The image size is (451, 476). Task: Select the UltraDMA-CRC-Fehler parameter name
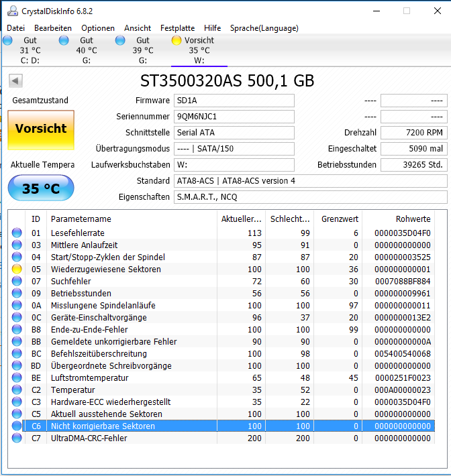(89, 438)
